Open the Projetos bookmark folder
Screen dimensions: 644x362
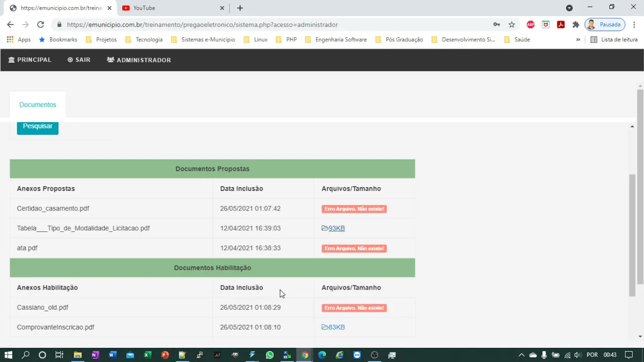click(x=101, y=40)
